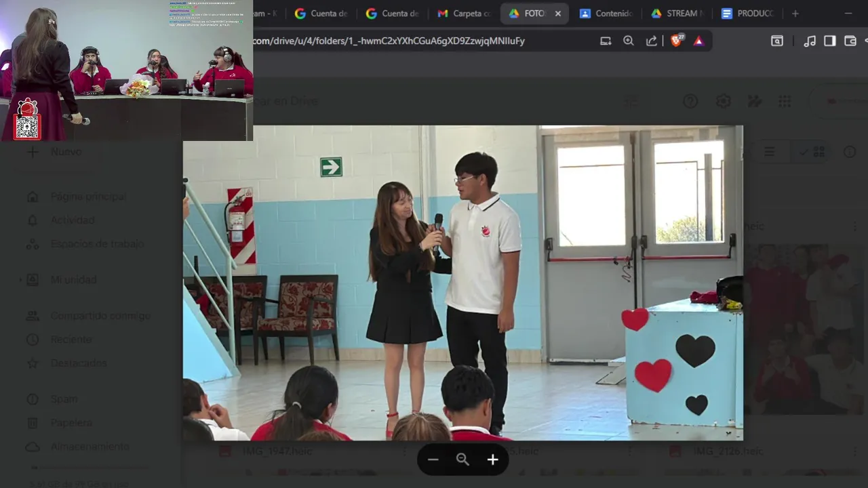Toggle the browser sidebar panel icon

coord(829,41)
